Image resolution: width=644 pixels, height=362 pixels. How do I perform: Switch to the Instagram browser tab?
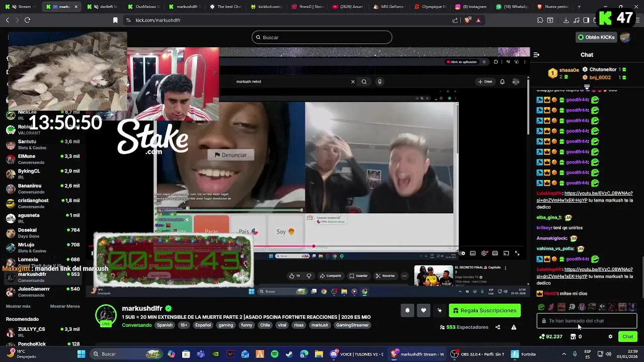point(472,7)
